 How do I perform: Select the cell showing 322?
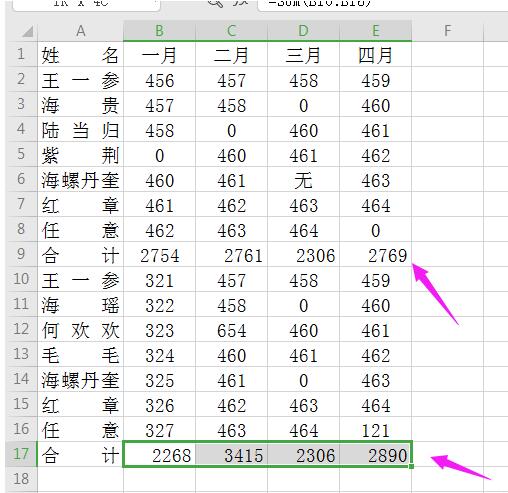159,304
